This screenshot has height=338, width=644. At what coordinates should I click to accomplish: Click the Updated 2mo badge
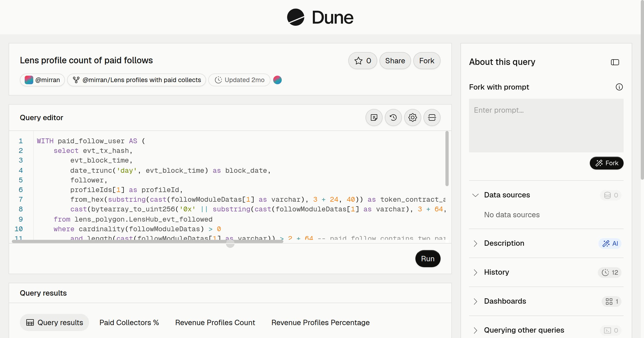point(239,80)
